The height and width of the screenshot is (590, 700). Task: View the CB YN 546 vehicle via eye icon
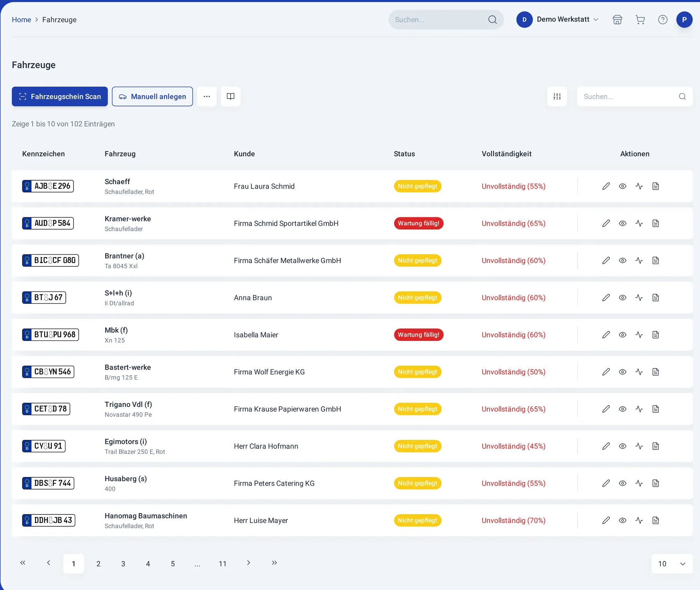(623, 372)
